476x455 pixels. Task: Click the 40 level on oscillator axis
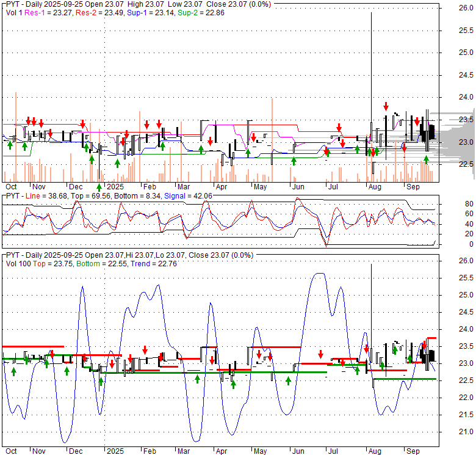(x=469, y=224)
